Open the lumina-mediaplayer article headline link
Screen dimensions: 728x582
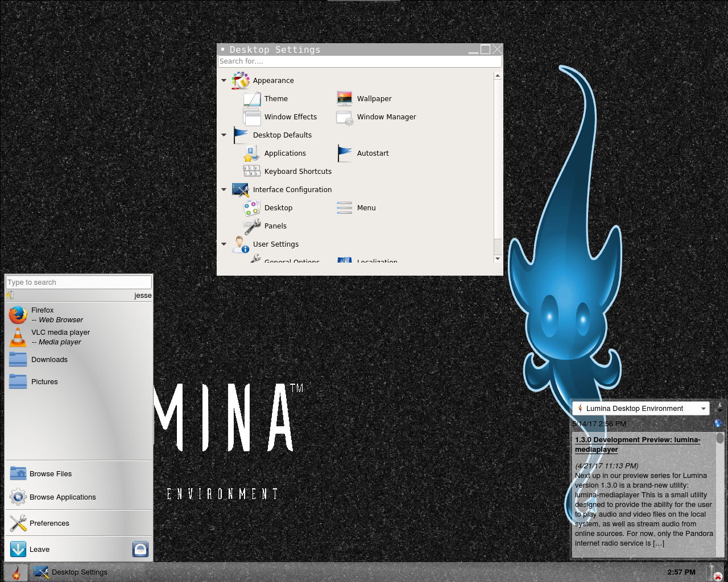click(x=638, y=444)
